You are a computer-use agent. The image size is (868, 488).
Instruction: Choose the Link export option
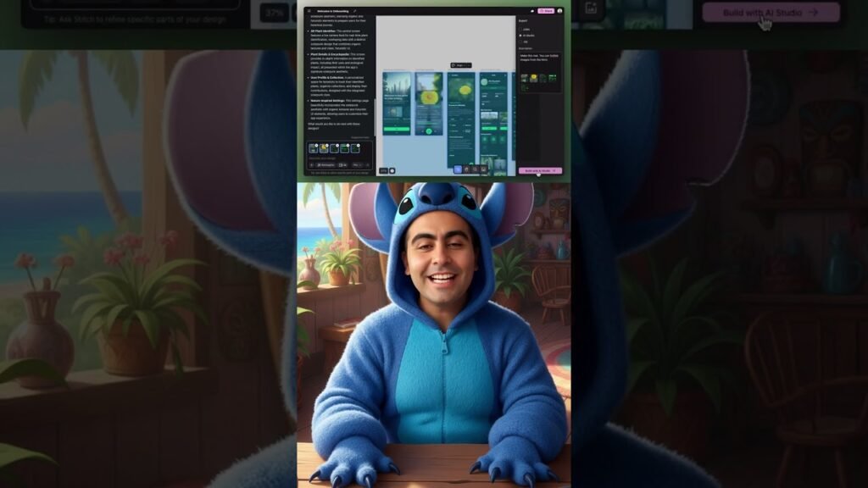(520, 29)
